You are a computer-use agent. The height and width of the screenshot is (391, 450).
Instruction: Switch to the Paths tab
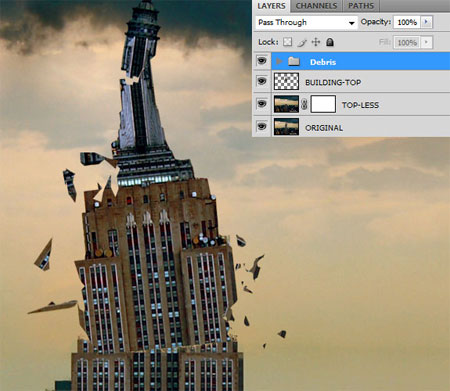pyautogui.click(x=361, y=6)
